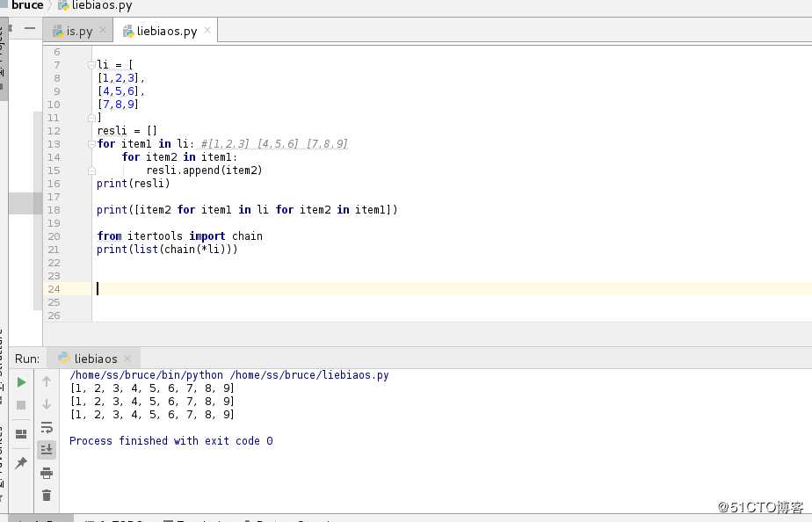This screenshot has height=522, width=812.
Task: Clear console output with the trash icon
Action: click(x=47, y=496)
